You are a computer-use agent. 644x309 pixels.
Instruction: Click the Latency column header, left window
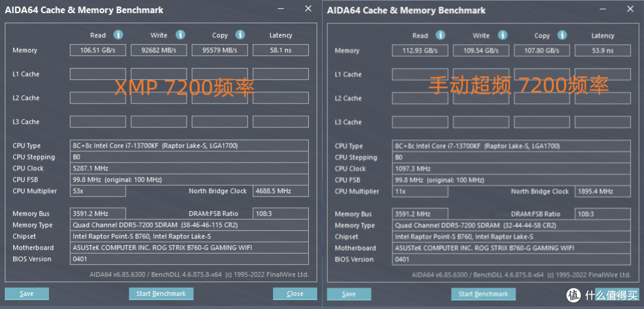[280, 35]
